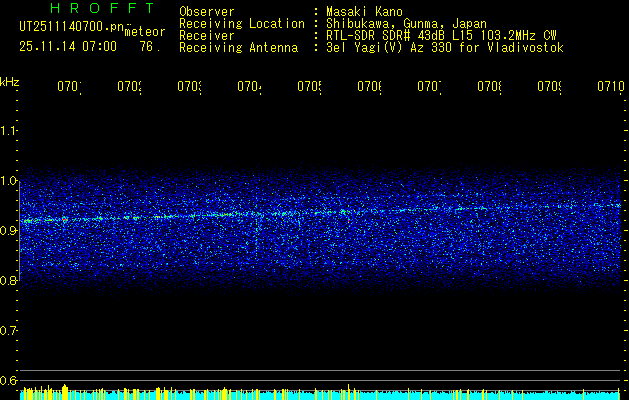The width and height of the screenshot is (629, 400).
Task: Click the 0707 time axis marker
Action: (430, 86)
